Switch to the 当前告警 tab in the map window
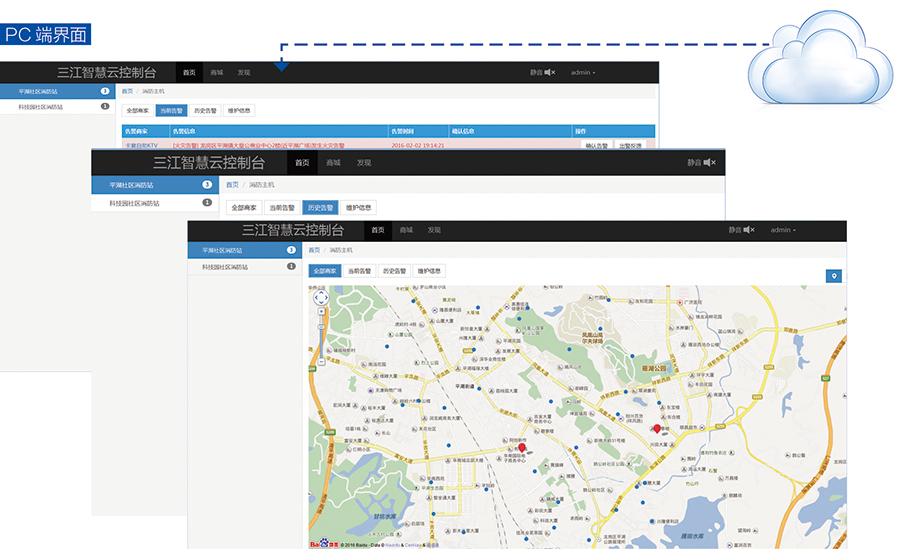The height and width of the screenshot is (549, 900). pyautogui.click(x=359, y=271)
